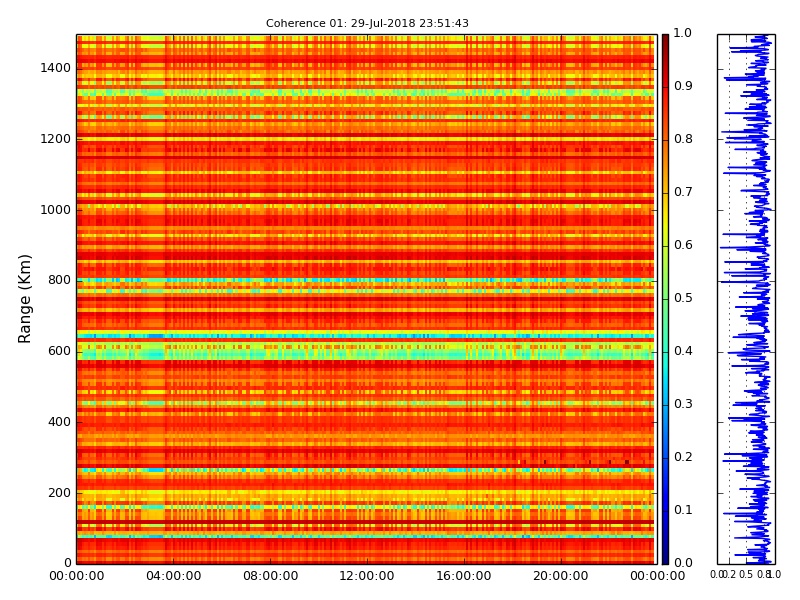
Task: Click the 1200 range tick label
Action: [x=56, y=139]
